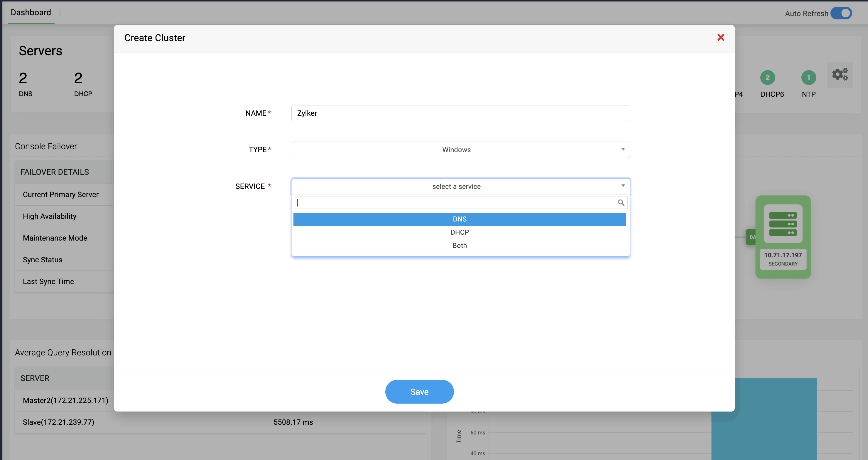Click the service search input box
Screen dimensions: 868x460
click(455, 203)
